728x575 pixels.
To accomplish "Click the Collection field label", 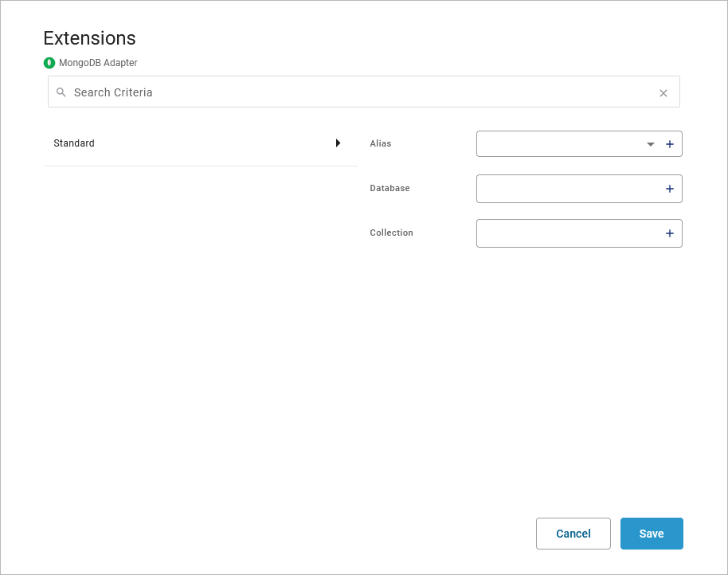I will pos(391,233).
